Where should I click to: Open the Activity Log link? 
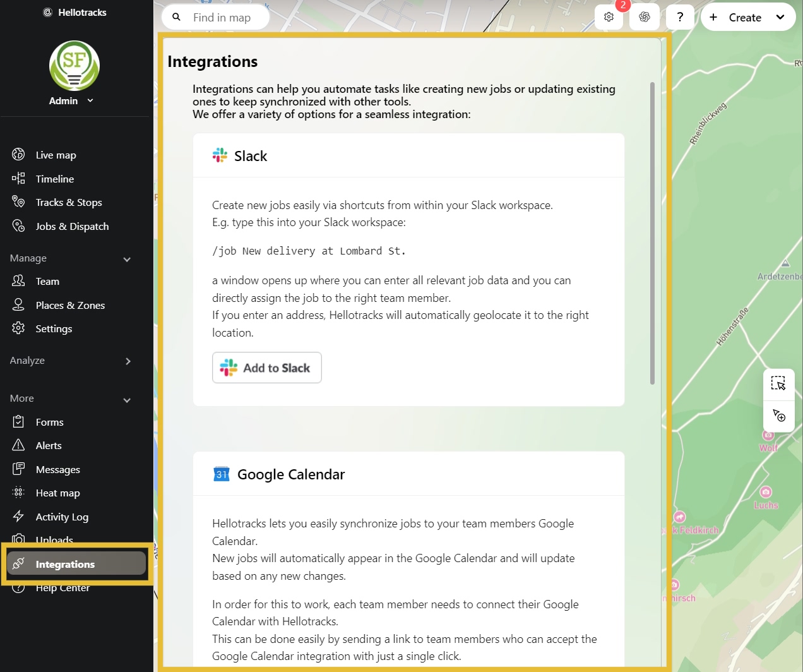coord(62,517)
